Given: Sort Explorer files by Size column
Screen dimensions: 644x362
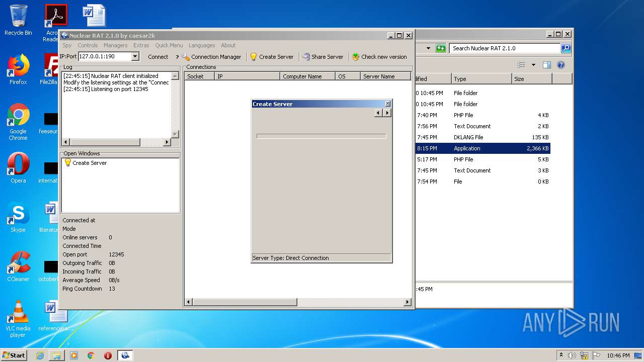Looking at the screenshot, I should (532, 79).
